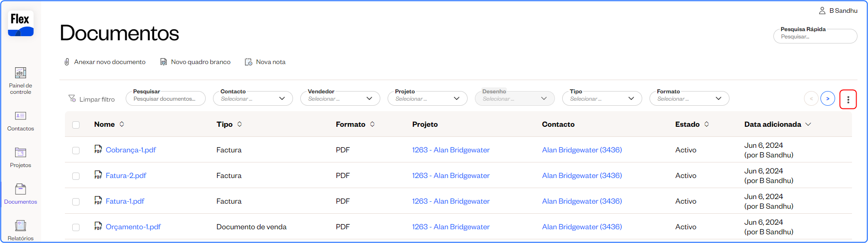Open Relatórios from the sidebar
868x243 pixels.
point(21,230)
